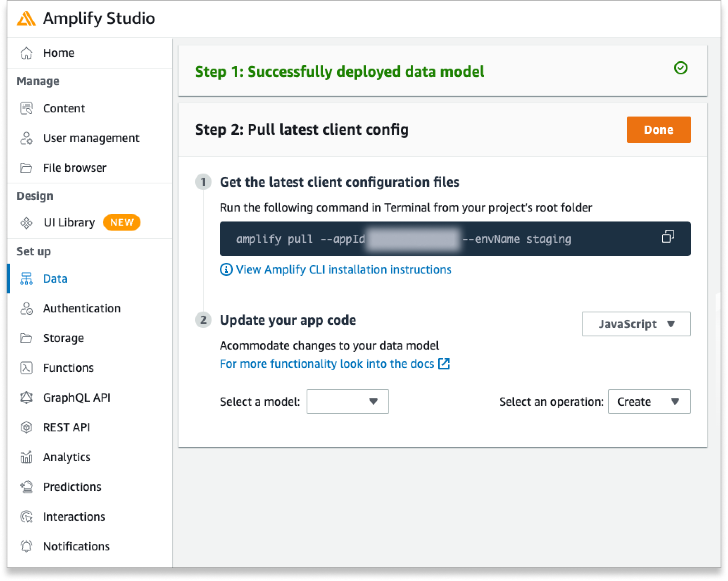
Task: Open User management from the sidebar icon
Action: 27,138
